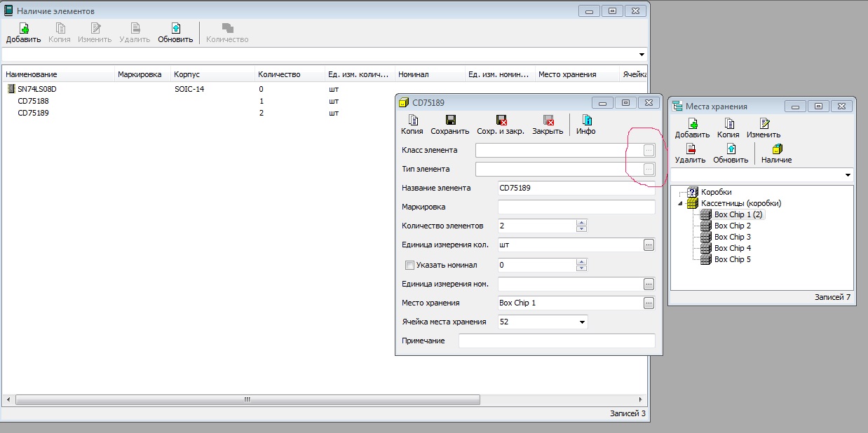Screen dimensions: 868x433
Task: Click Добавить in the Места хранения window
Action: (x=692, y=128)
